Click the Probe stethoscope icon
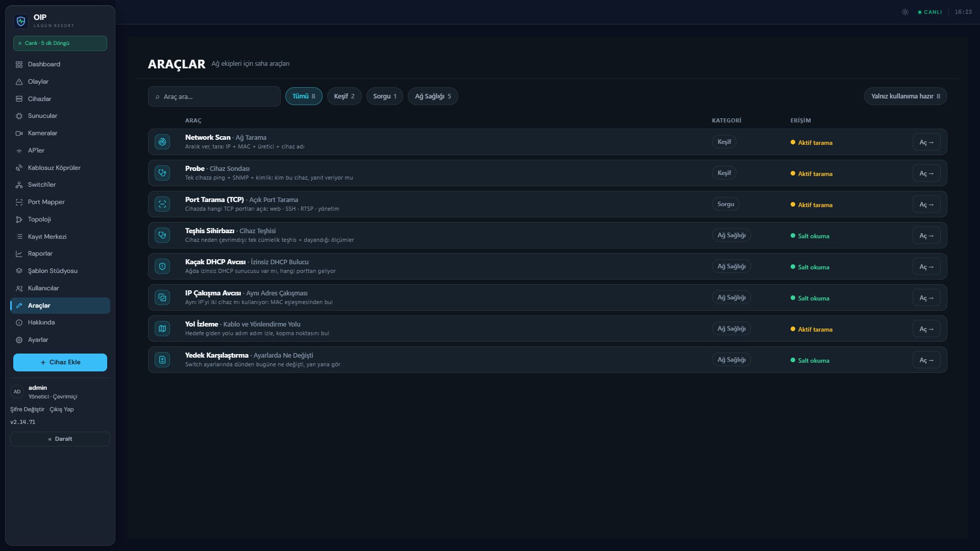This screenshot has height=551, width=980. point(162,173)
